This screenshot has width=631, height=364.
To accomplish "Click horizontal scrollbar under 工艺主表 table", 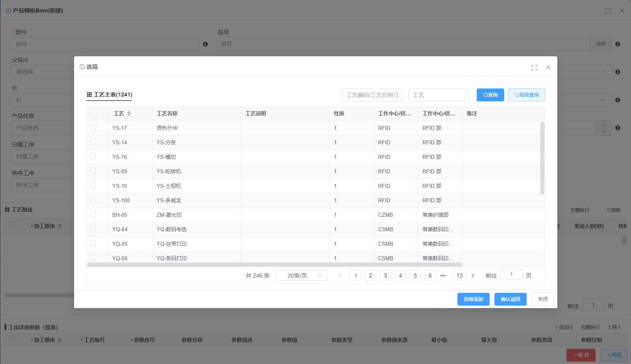I will click(x=275, y=265).
